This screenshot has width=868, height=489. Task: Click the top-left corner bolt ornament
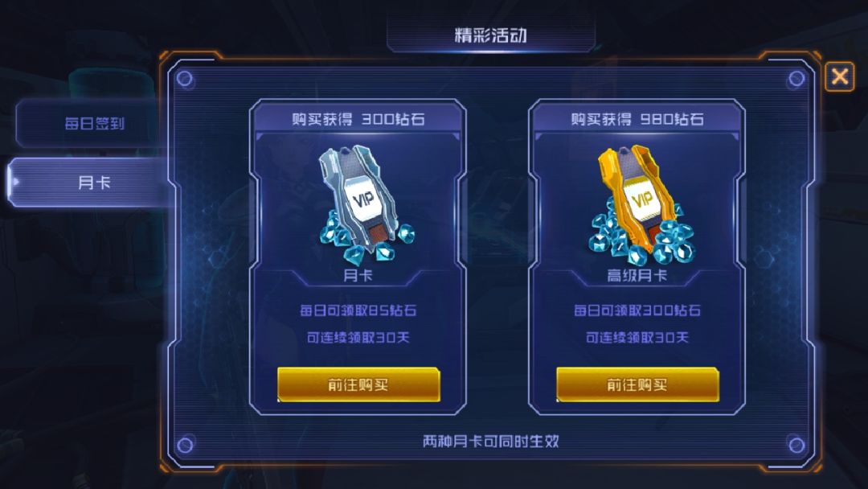click(185, 79)
